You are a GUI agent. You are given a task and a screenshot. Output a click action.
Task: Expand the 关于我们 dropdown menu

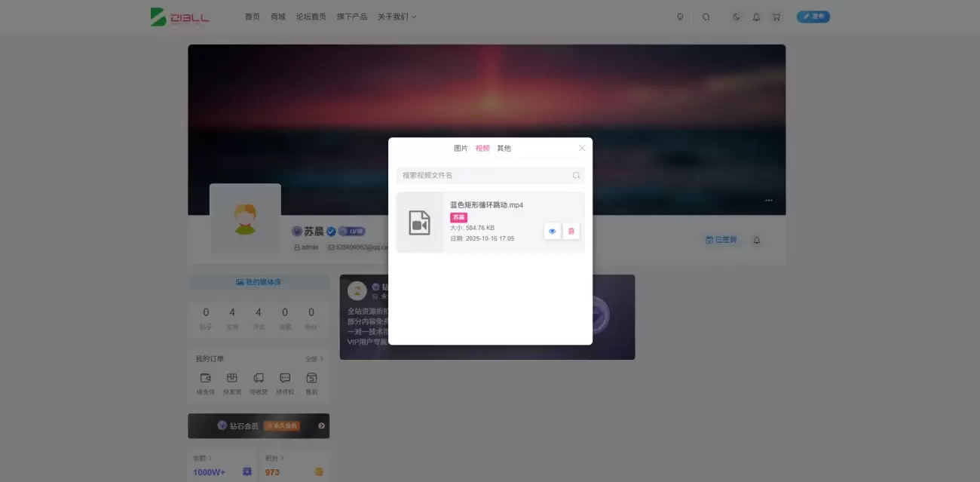tap(397, 17)
